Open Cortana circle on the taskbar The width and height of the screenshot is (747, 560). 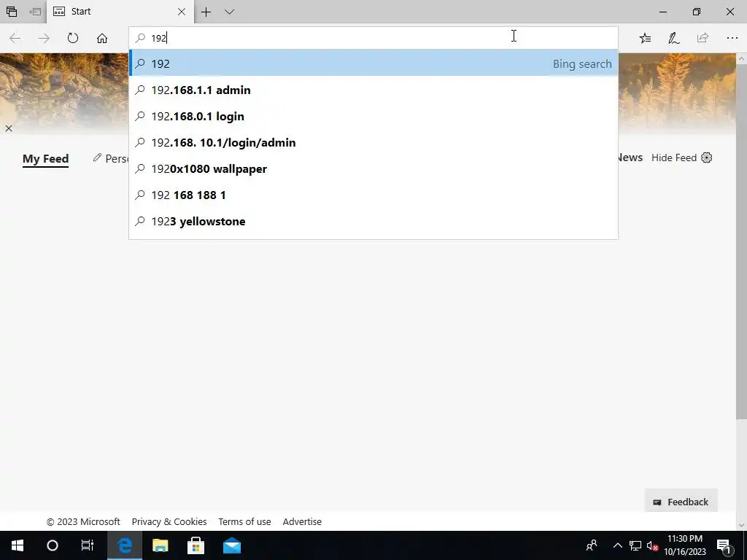coord(53,545)
